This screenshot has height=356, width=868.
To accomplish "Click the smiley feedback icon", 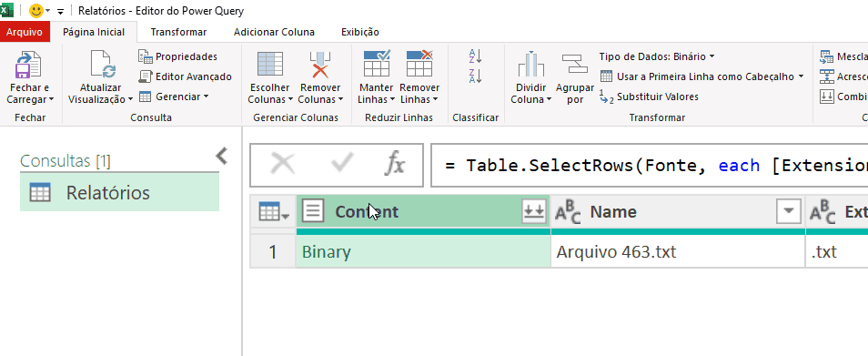I will [36, 11].
